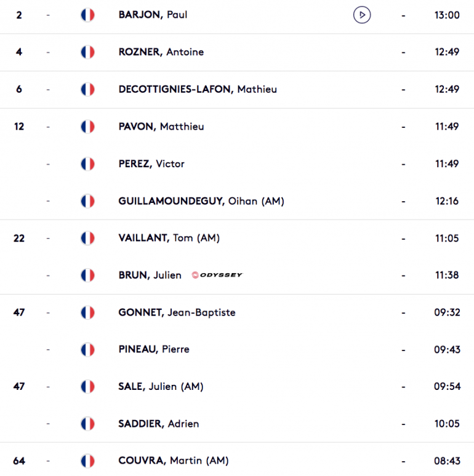Click BRUN, Julien player name
This screenshot has height=476, width=474.
click(x=150, y=275)
